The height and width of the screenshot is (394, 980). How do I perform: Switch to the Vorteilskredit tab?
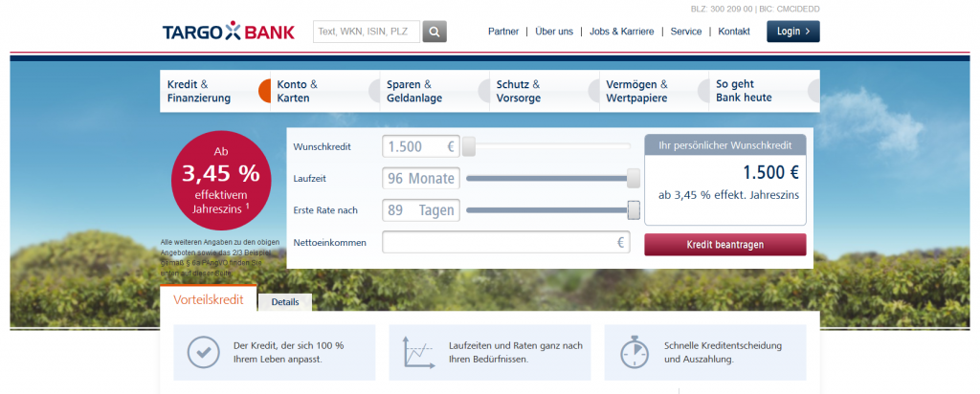[208, 299]
